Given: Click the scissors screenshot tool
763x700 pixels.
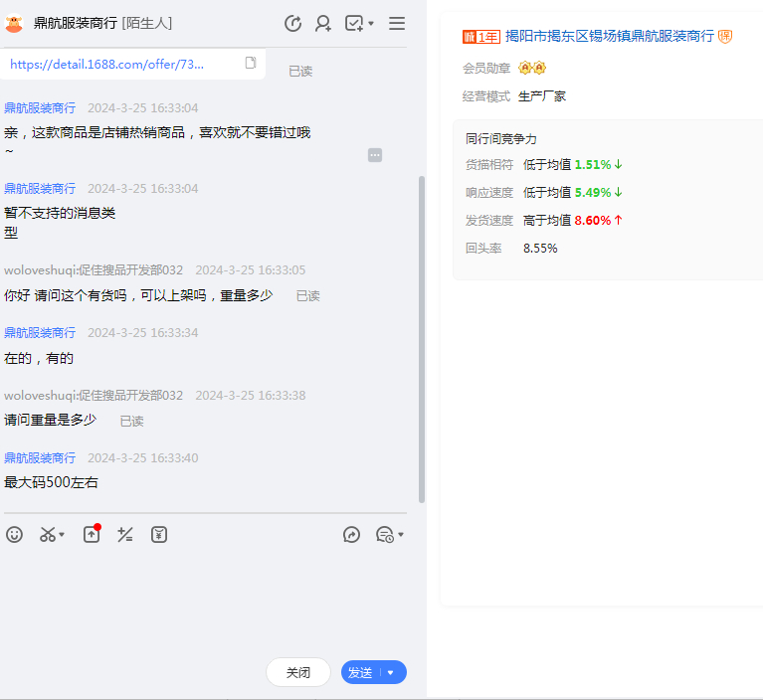Looking at the screenshot, I should tap(47, 535).
